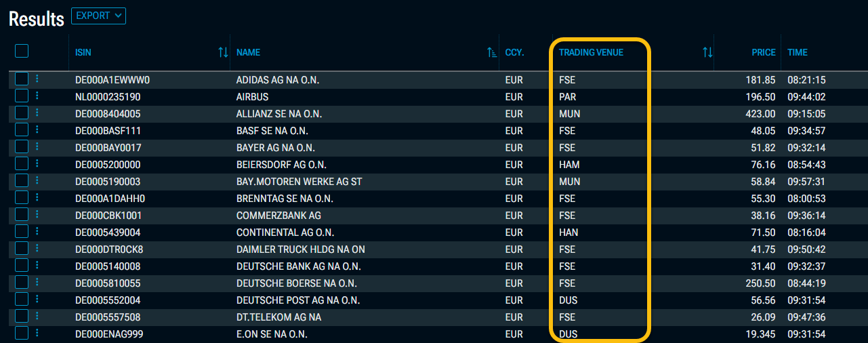Screen dimensions: 868x343
Task: Click the PRICE column header
Action: coord(764,52)
